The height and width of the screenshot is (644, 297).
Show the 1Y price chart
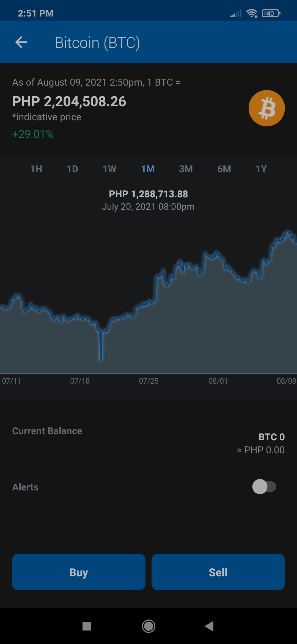click(261, 169)
